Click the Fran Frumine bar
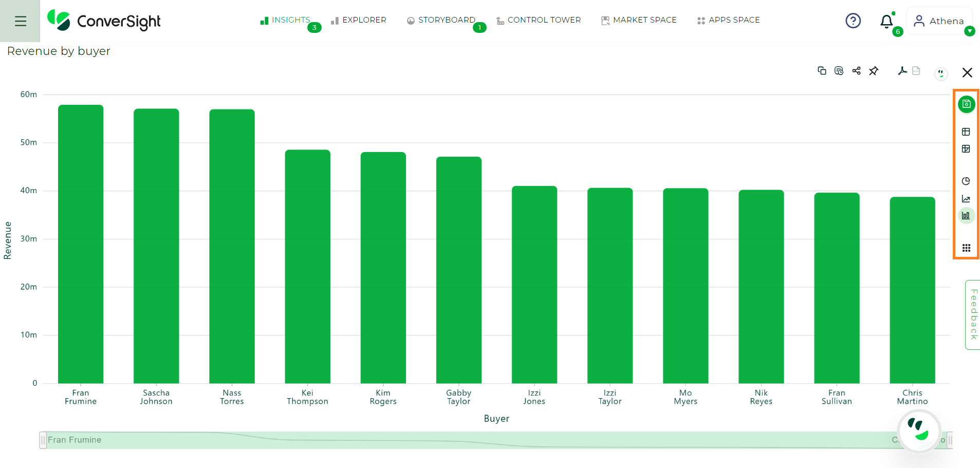The height and width of the screenshot is (468, 980). [81, 244]
